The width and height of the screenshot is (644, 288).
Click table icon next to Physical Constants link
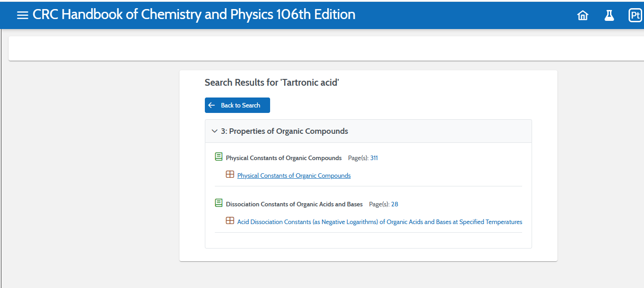pyautogui.click(x=230, y=175)
